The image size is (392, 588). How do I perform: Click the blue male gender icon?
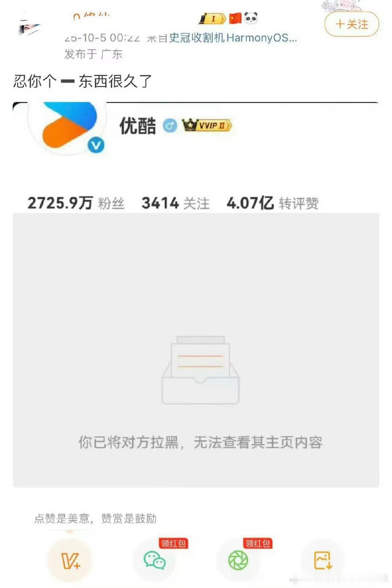(170, 126)
